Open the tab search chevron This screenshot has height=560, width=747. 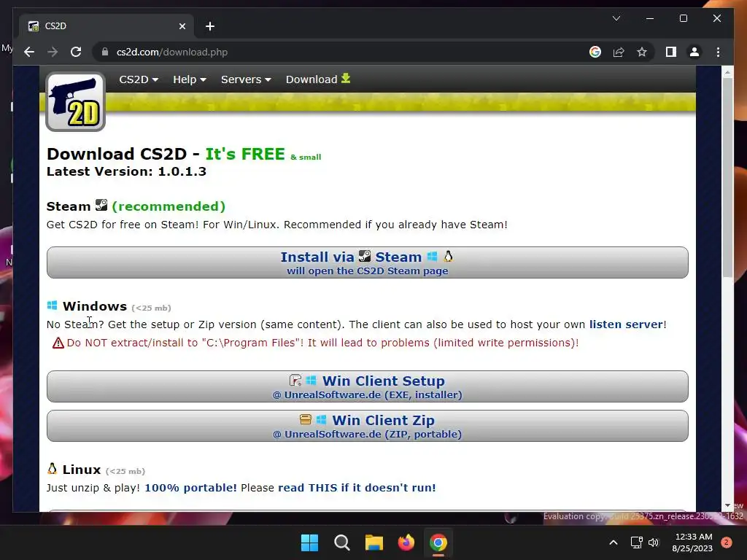click(616, 18)
